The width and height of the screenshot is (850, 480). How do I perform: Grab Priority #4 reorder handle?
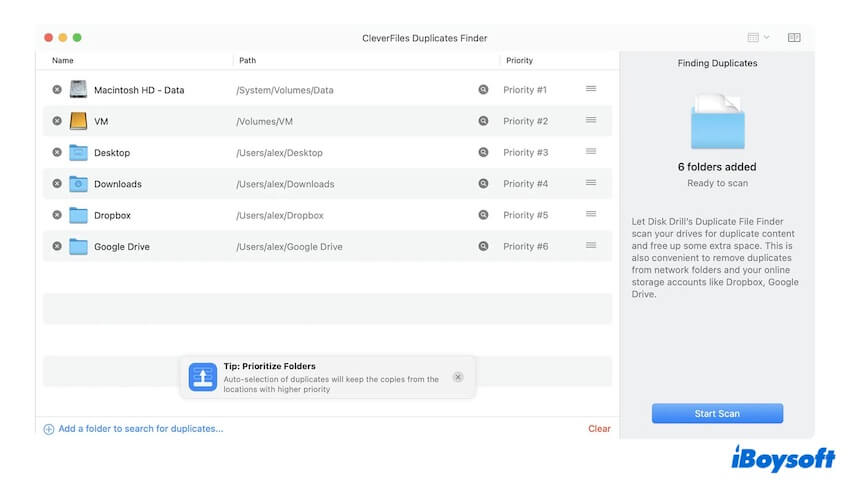591,183
